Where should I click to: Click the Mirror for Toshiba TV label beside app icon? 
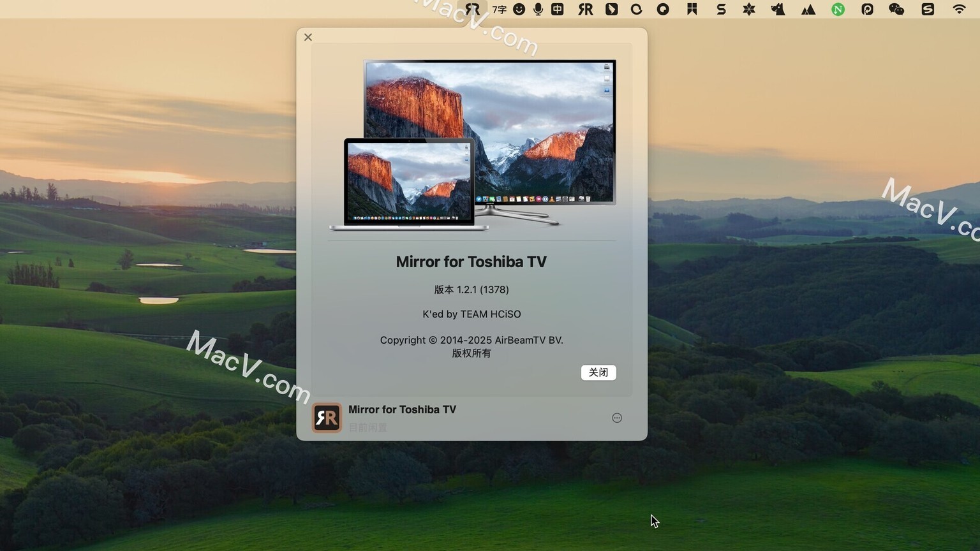[402, 409]
